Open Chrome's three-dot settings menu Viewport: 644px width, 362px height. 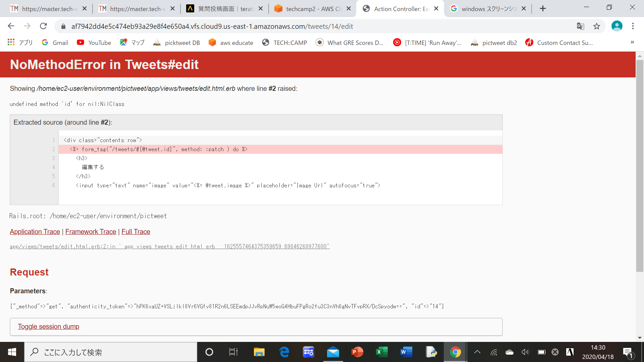(x=633, y=26)
